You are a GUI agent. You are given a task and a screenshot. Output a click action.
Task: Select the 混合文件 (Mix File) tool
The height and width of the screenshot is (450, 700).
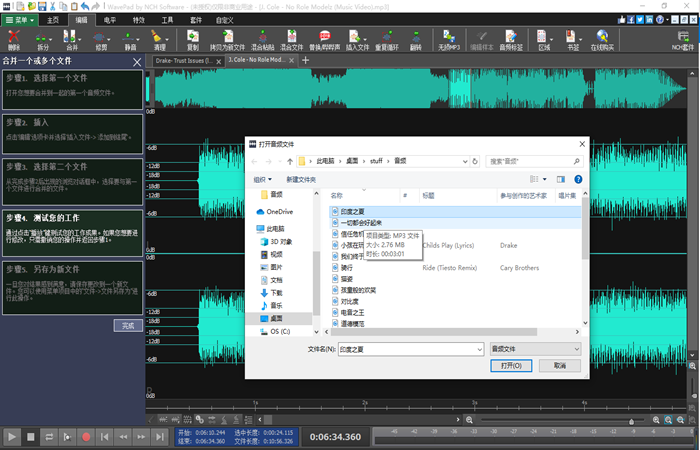(x=292, y=40)
